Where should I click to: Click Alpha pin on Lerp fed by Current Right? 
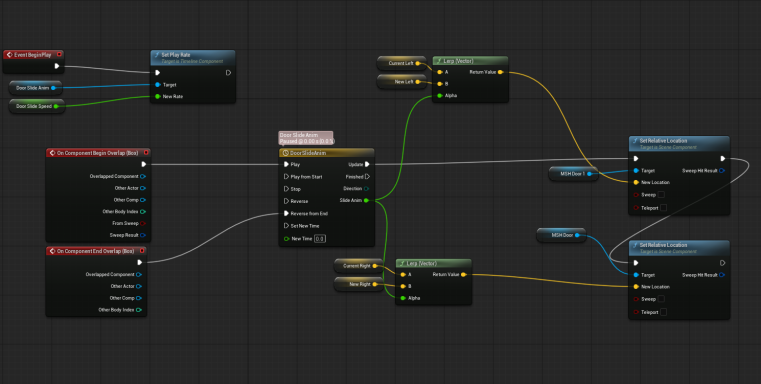(x=403, y=298)
